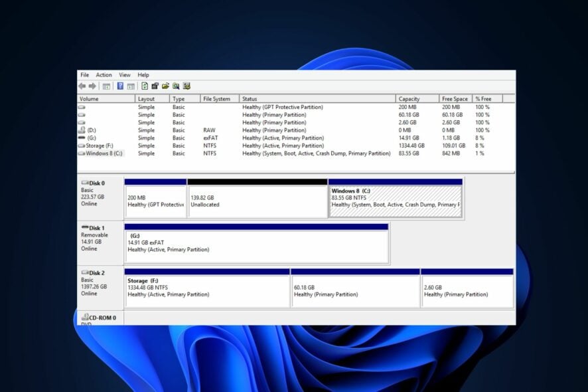This screenshot has width=588, height=392.
Task: Click the Forward arrow in the toolbar
Action: coord(92,86)
